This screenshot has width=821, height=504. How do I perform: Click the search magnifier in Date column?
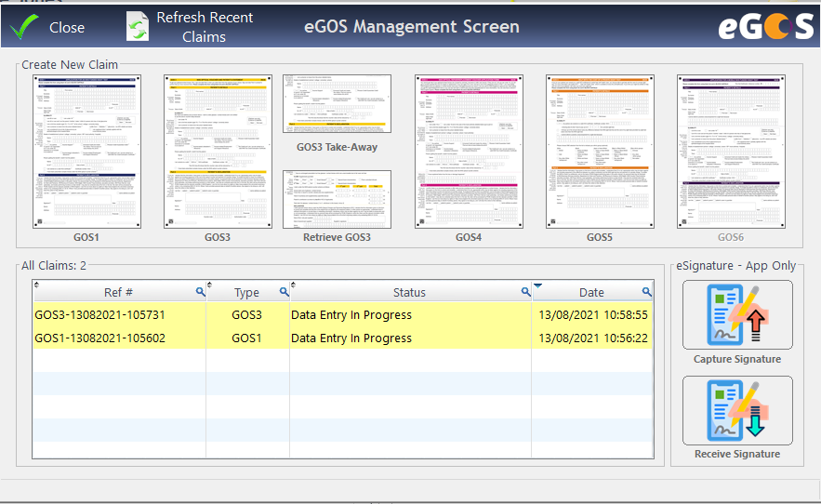click(647, 292)
